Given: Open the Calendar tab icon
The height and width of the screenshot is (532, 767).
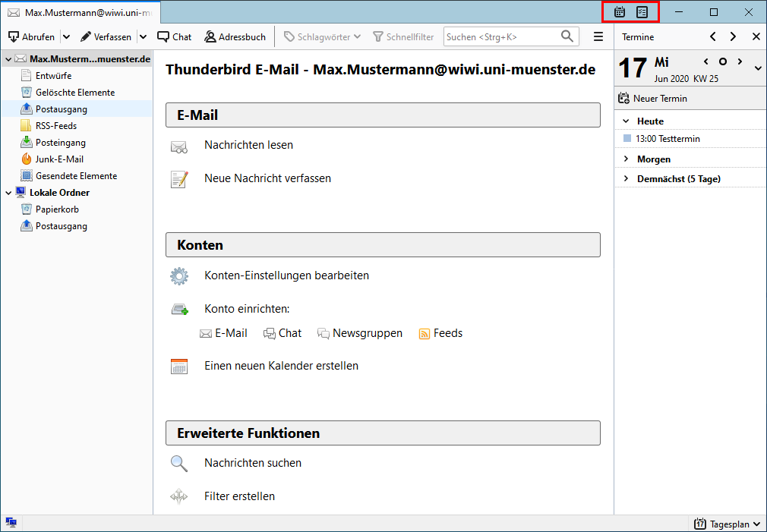Looking at the screenshot, I should tap(620, 12).
